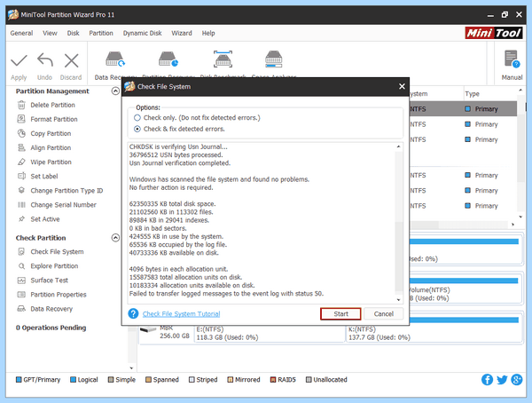
Task: Click the Undo arrow icon
Action: pos(45,60)
